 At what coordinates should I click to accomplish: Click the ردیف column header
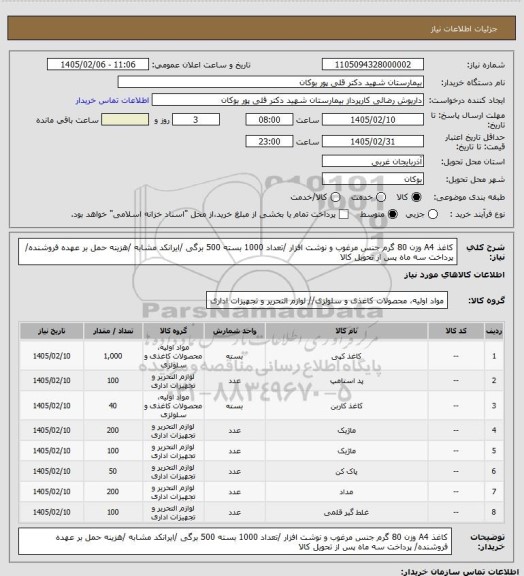click(x=494, y=331)
